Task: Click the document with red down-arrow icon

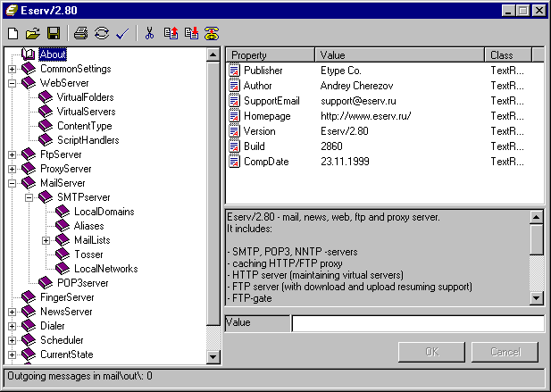Action: (x=192, y=33)
